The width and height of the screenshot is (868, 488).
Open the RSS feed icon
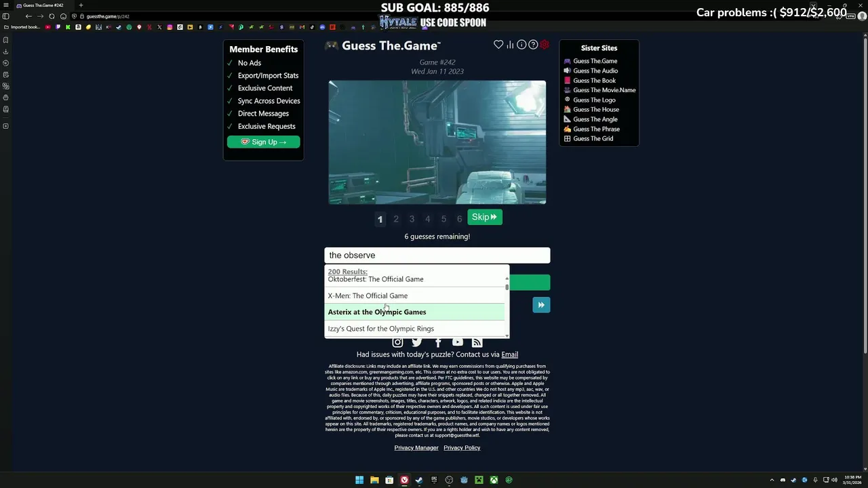(477, 342)
